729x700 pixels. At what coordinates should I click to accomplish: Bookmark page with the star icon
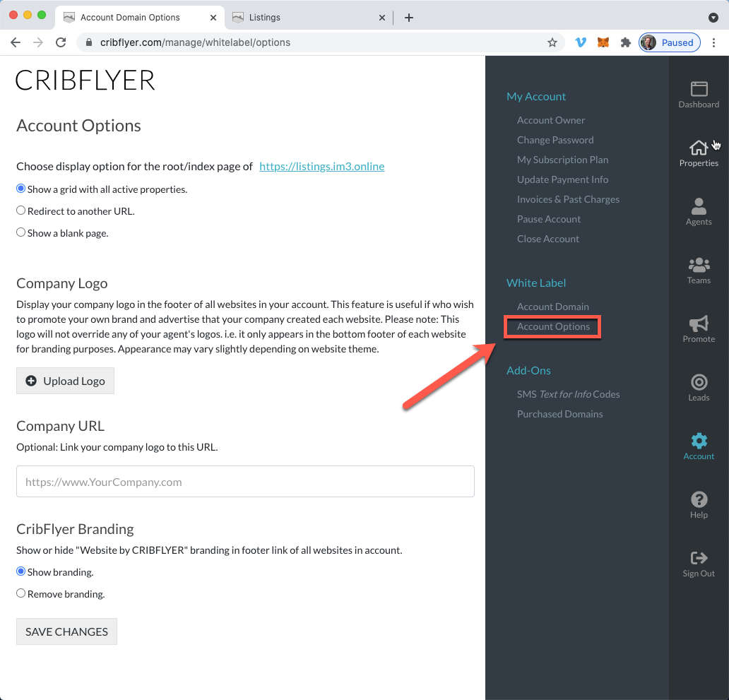552,43
